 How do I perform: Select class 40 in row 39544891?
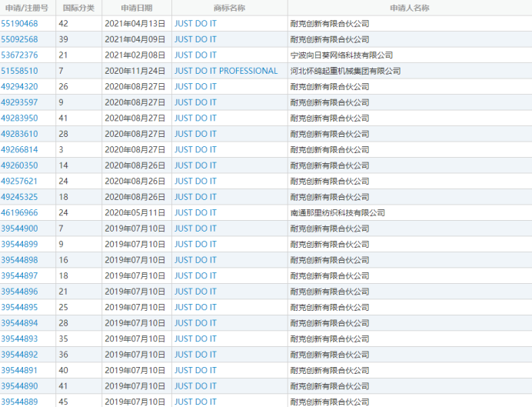(64, 370)
